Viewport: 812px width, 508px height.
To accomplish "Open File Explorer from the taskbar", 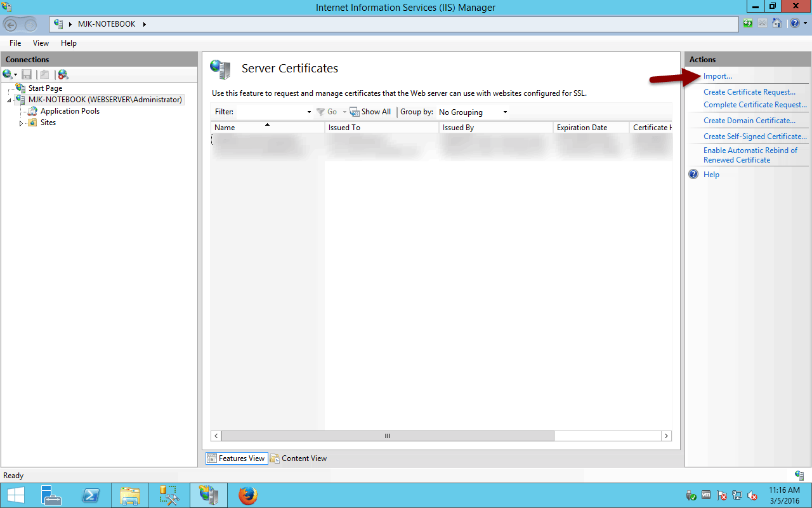I will point(129,495).
